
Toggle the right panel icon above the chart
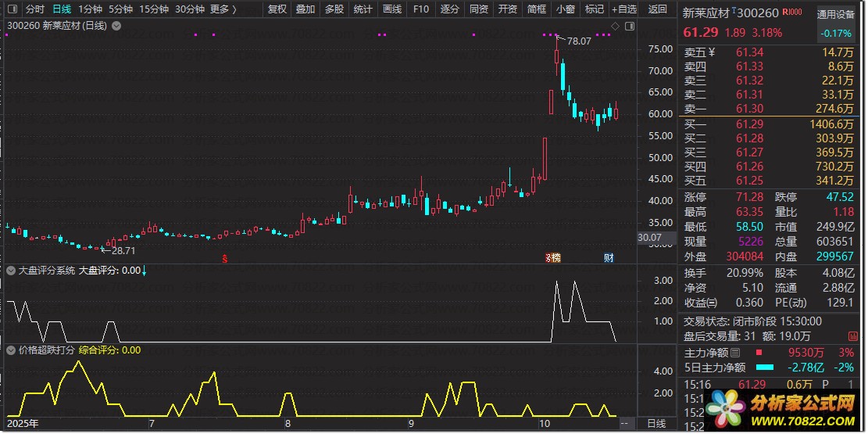[x=630, y=26]
